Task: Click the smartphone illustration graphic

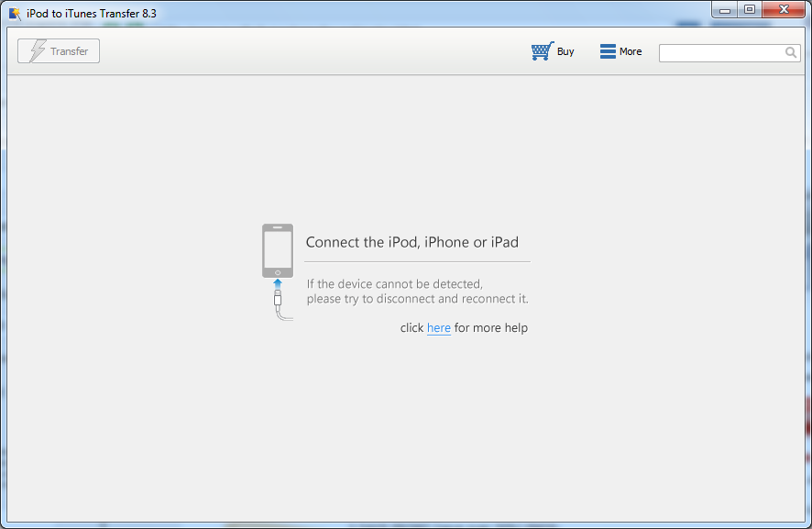Action: (x=277, y=249)
